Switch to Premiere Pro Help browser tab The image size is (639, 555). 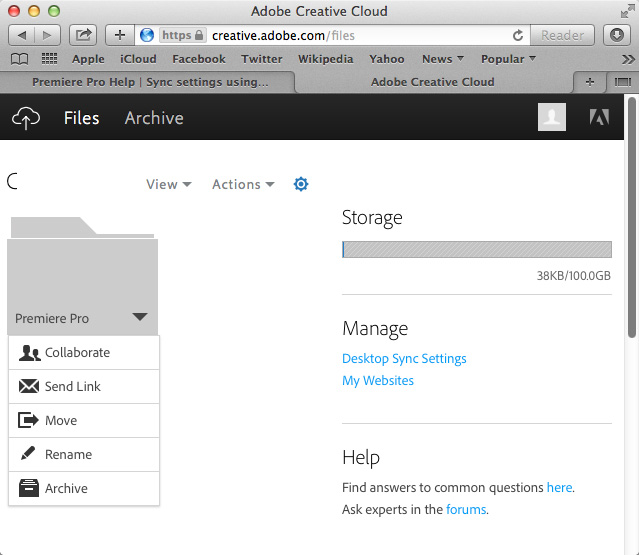pyautogui.click(x=150, y=82)
